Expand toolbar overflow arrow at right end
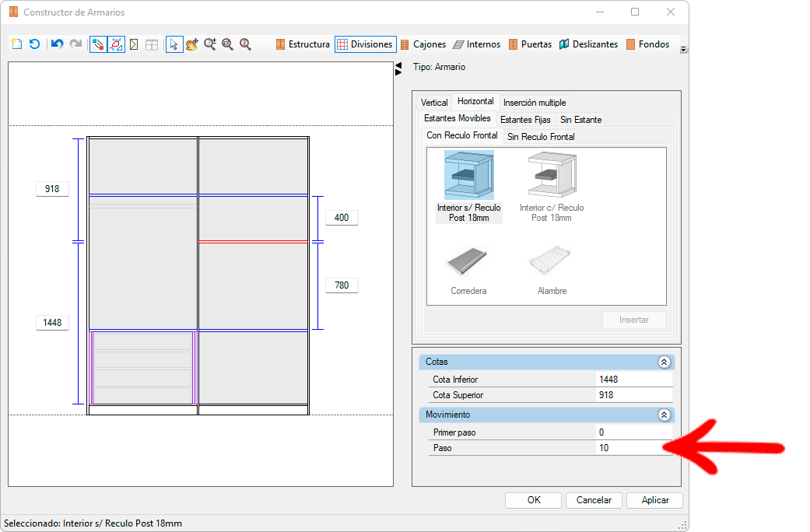 (x=683, y=50)
